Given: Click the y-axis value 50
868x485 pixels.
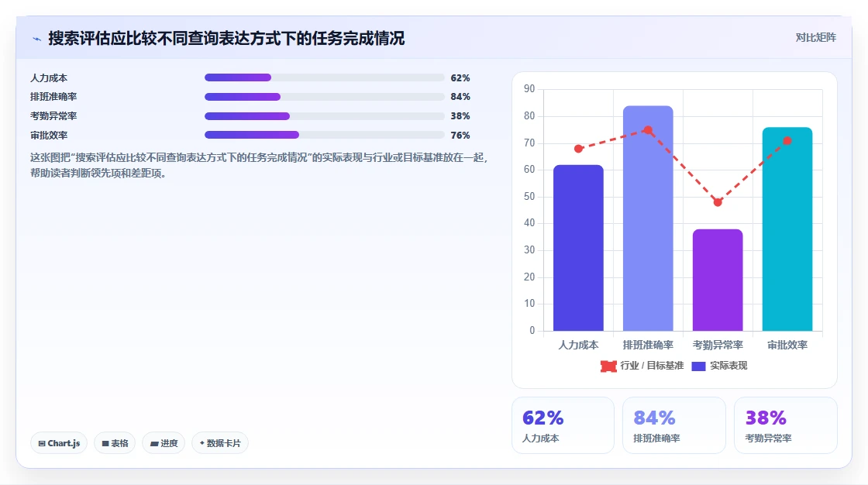Looking at the screenshot, I should coord(529,197).
